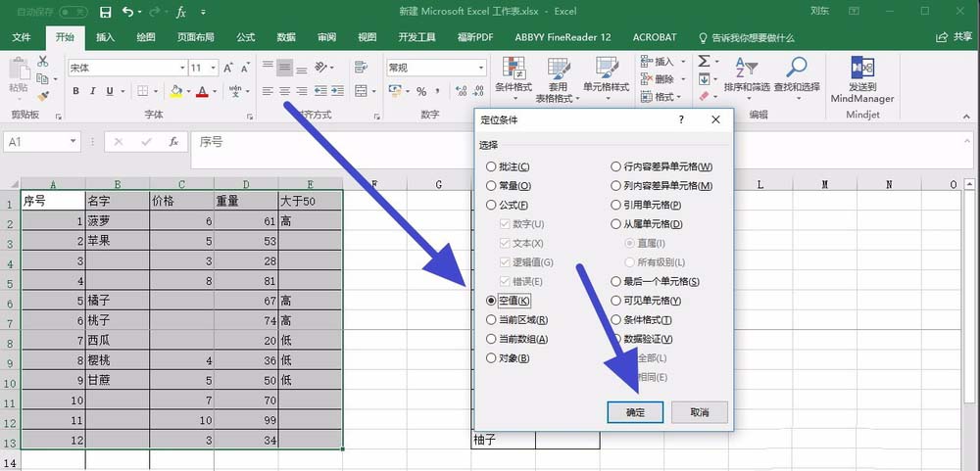Viewport: 980px width, 471px height.
Task: Apply Bold formatting button
Action: (x=75, y=91)
